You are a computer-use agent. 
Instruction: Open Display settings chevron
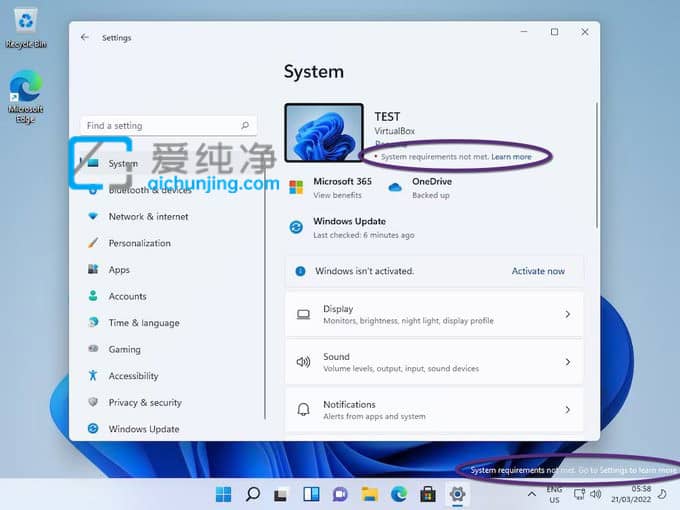coord(568,314)
